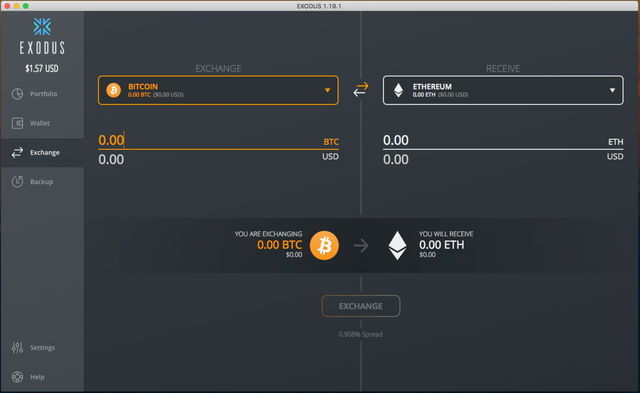This screenshot has height=393, width=640.
Task: Expand the Ethereum currency dropdown arrow
Action: (612, 90)
